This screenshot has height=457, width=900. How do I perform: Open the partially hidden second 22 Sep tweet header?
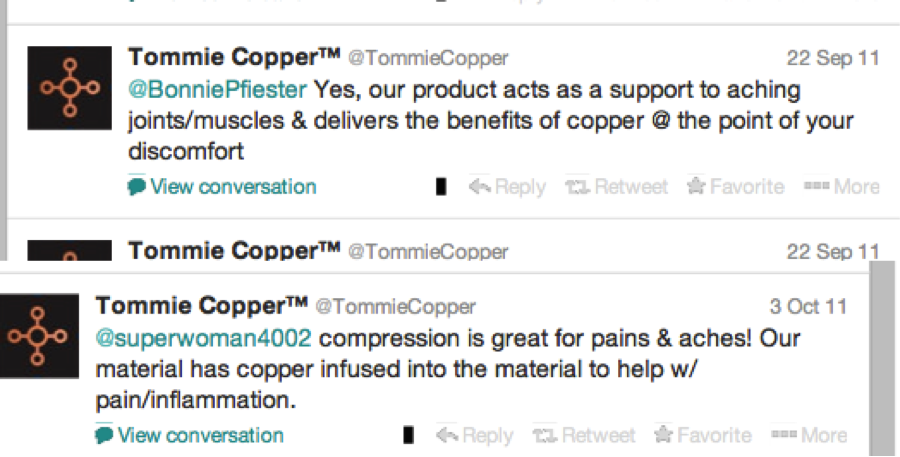click(319, 251)
